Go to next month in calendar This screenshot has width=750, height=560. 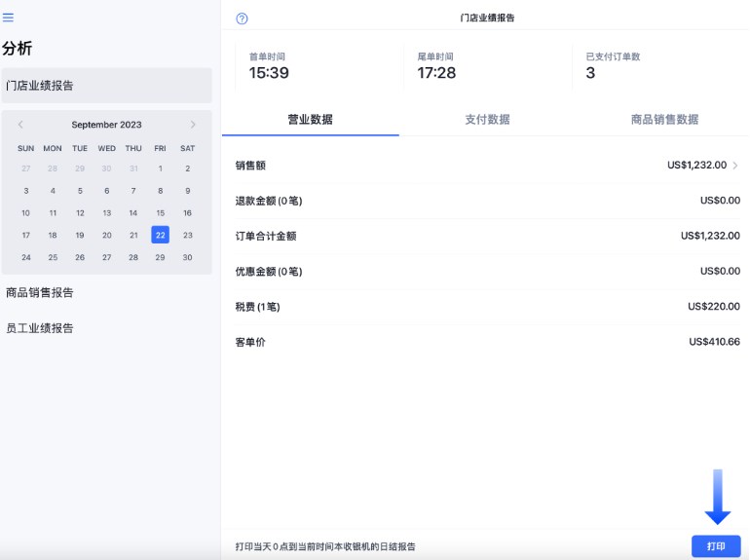click(x=193, y=125)
